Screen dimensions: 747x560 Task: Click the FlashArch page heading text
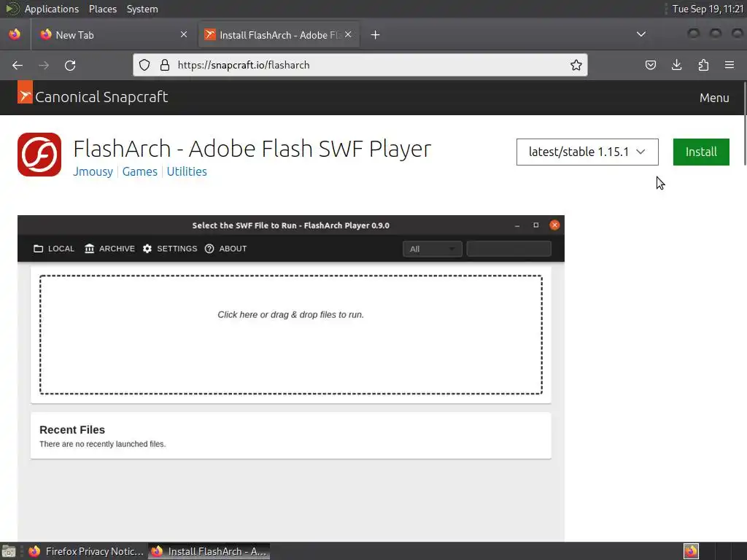[252, 149]
